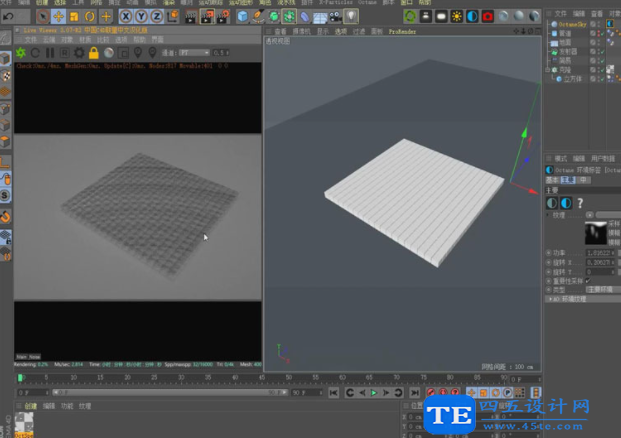
Task: Click the Floor grid object icon
Action: [x=320, y=17]
